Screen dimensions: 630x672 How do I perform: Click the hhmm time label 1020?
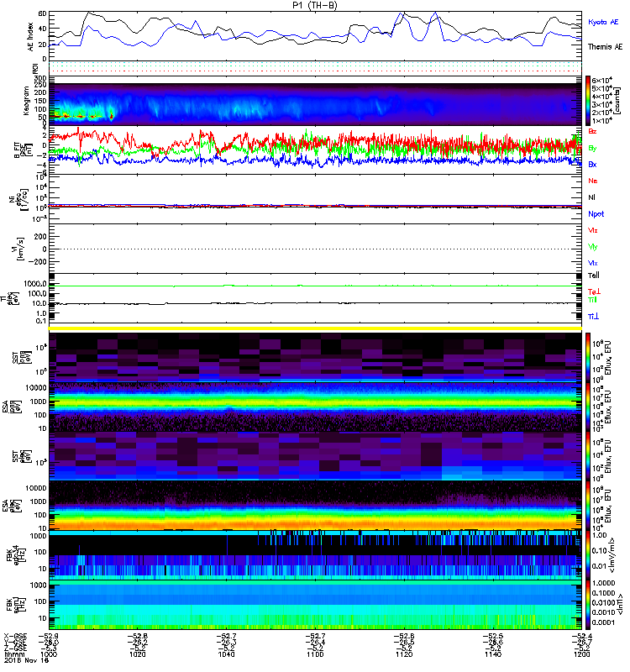point(138,654)
